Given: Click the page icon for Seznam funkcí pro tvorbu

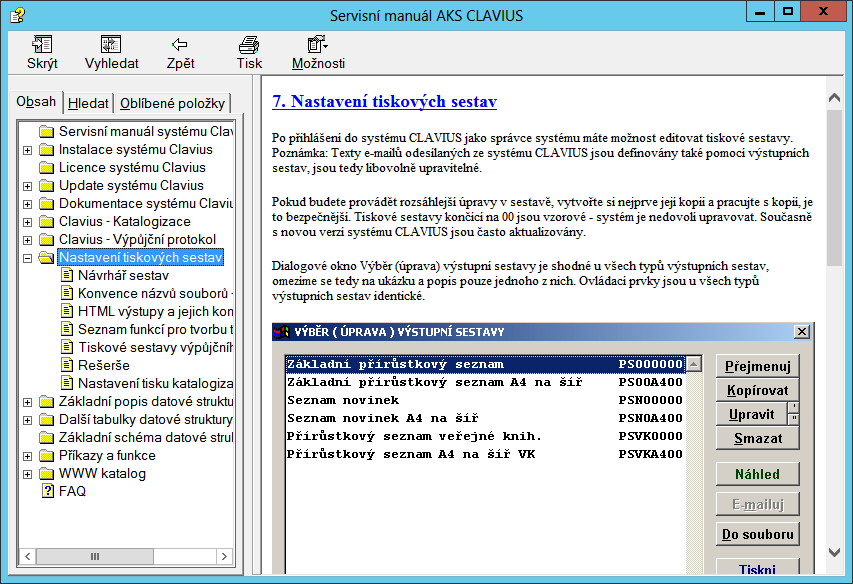Looking at the screenshot, I should [x=67, y=329].
